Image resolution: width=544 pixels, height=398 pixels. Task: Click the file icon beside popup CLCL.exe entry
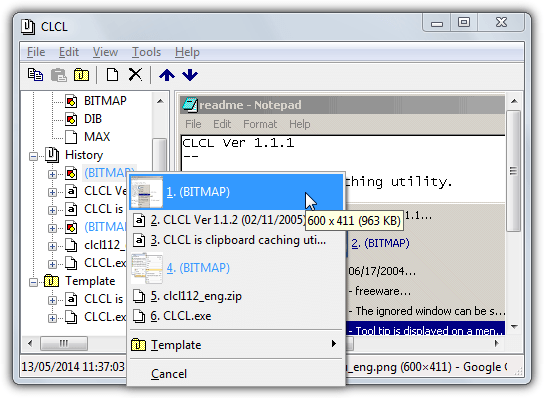pyautogui.click(x=139, y=316)
